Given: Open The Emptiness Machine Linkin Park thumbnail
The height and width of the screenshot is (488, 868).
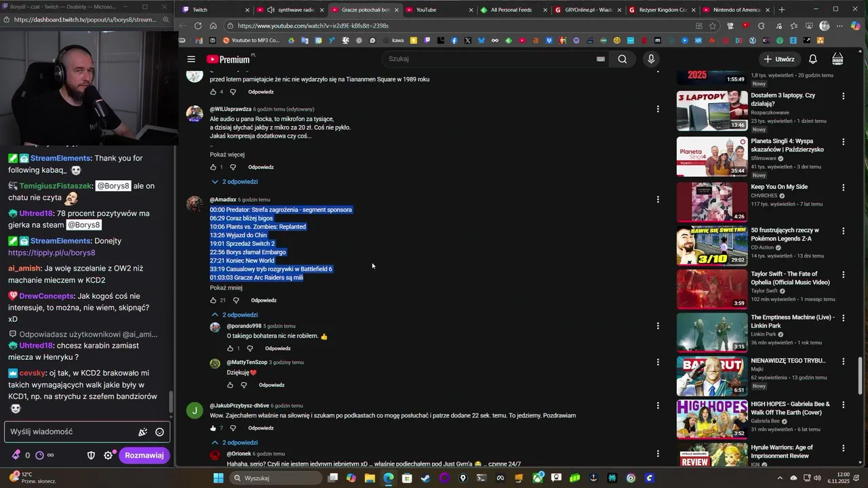Looking at the screenshot, I should point(712,332).
